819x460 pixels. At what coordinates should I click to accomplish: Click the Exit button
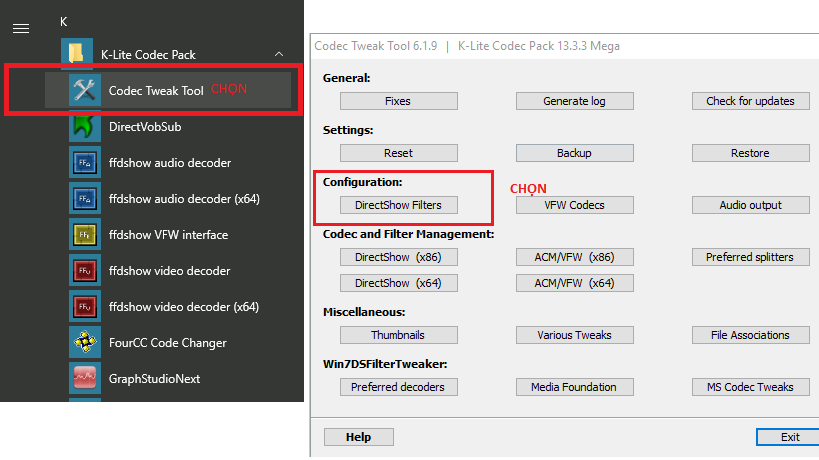(788, 437)
